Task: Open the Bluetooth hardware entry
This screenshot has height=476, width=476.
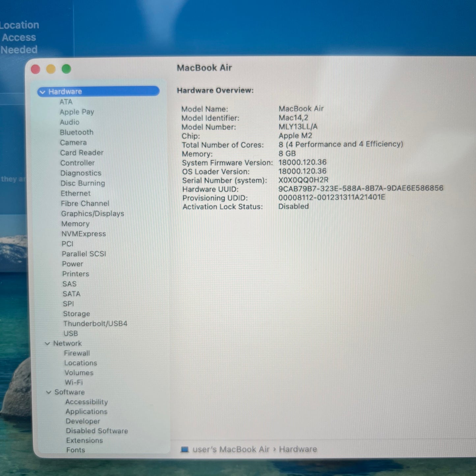Action: [x=77, y=132]
